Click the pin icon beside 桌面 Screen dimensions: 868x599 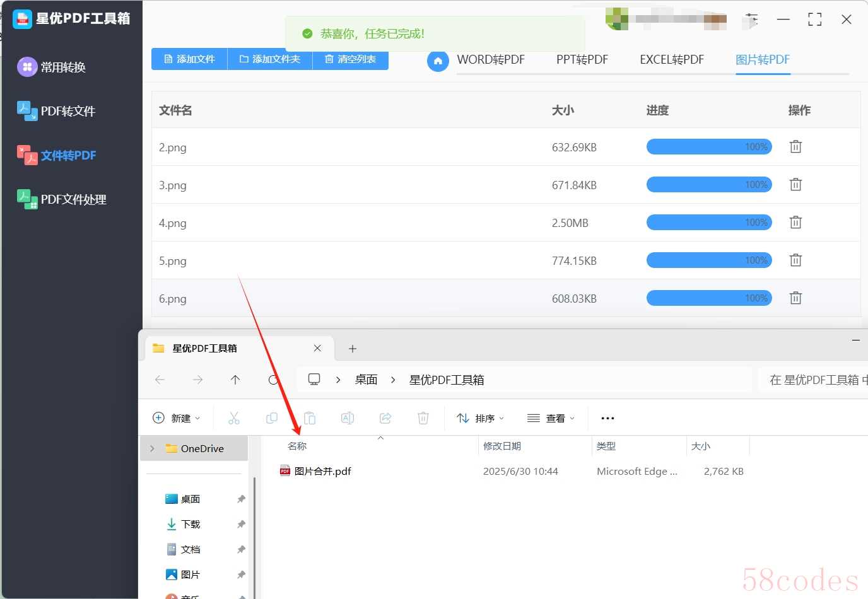(241, 499)
